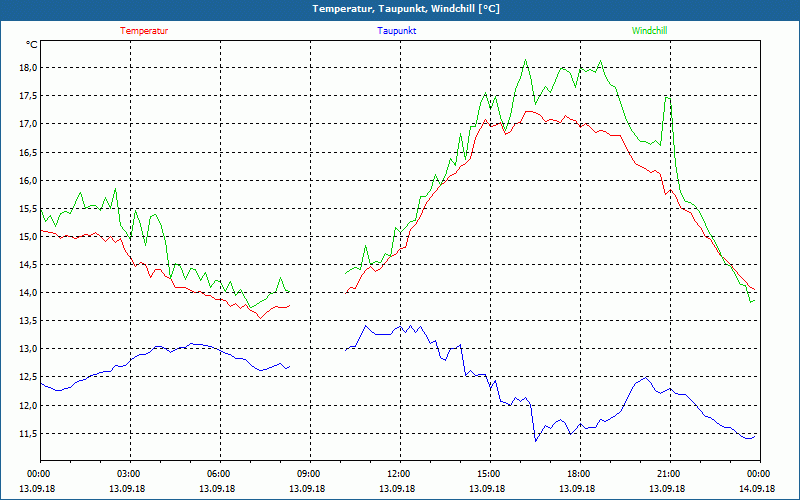The height and width of the screenshot is (500, 800).
Task: Click the 09:00 time axis label
Action: pos(308,474)
